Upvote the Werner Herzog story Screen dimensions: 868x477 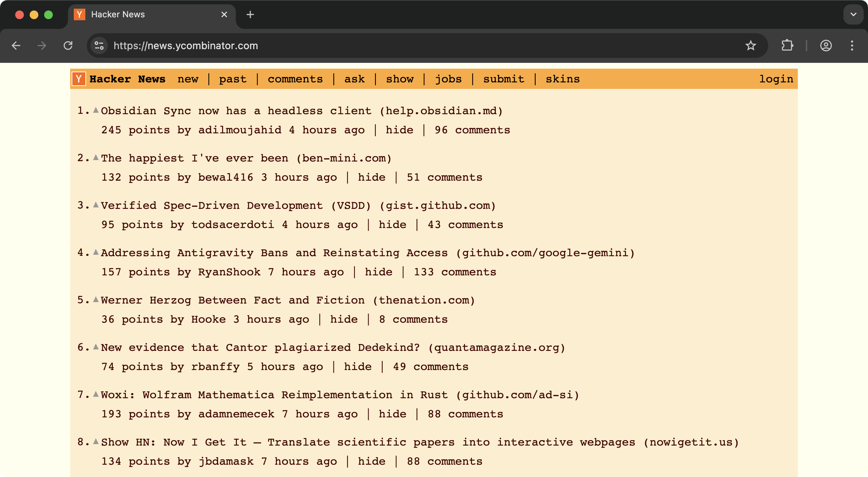tap(96, 300)
